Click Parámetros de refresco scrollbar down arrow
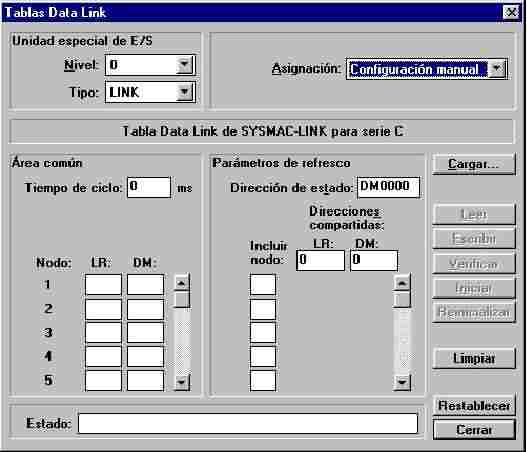 402,382
